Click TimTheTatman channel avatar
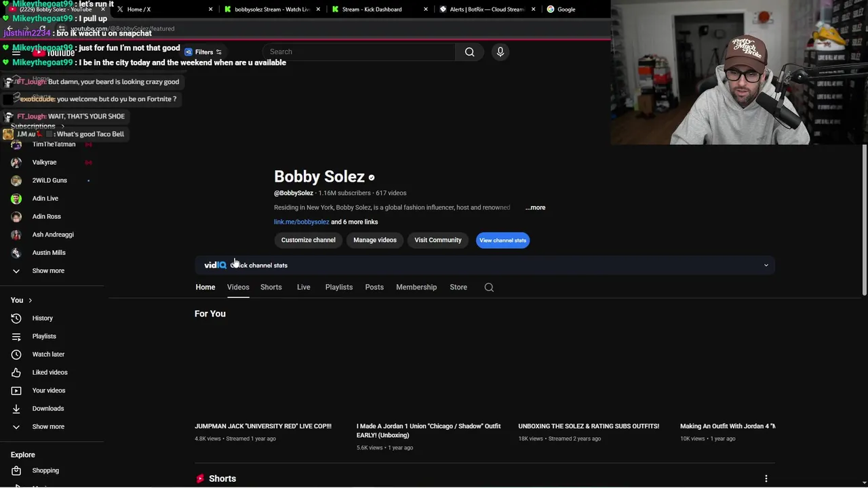The width and height of the screenshot is (868, 488). (x=16, y=144)
